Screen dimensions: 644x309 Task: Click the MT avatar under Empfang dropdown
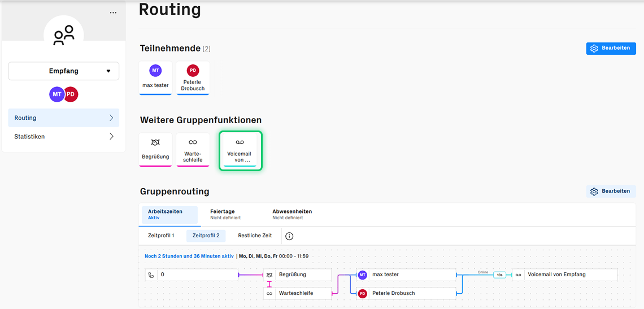[x=56, y=94]
